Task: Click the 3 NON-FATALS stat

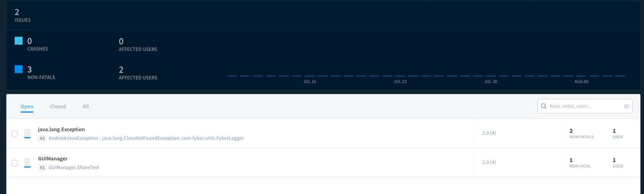Action: click(41, 73)
